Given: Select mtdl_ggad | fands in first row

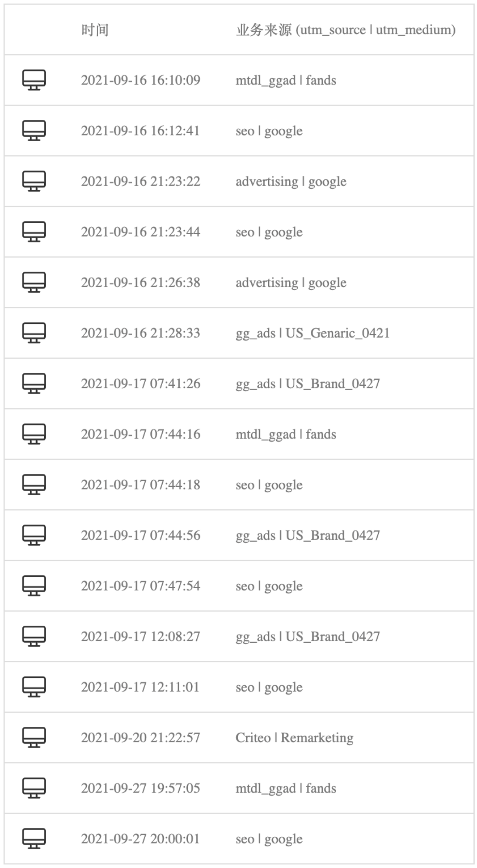Looking at the screenshot, I should point(286,80).
